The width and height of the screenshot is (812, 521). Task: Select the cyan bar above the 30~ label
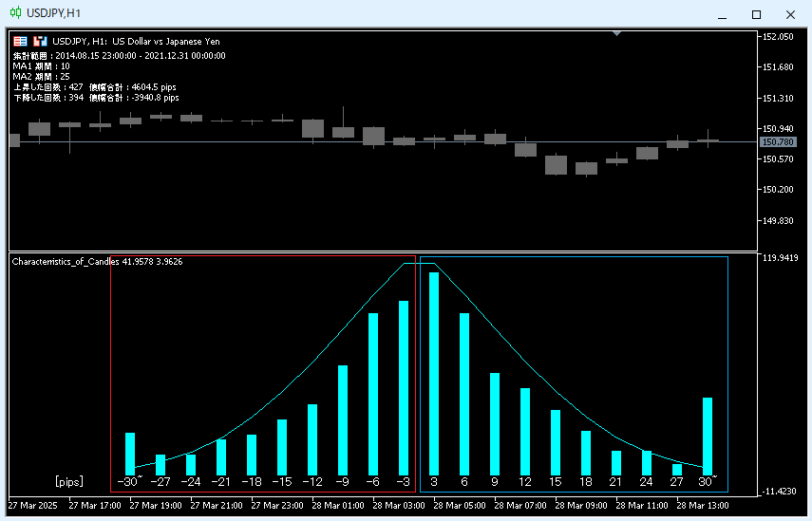708,437
